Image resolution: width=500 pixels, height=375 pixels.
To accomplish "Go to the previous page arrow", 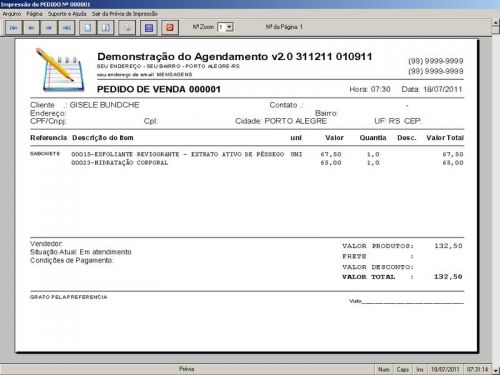I will [x=31, y=28].
